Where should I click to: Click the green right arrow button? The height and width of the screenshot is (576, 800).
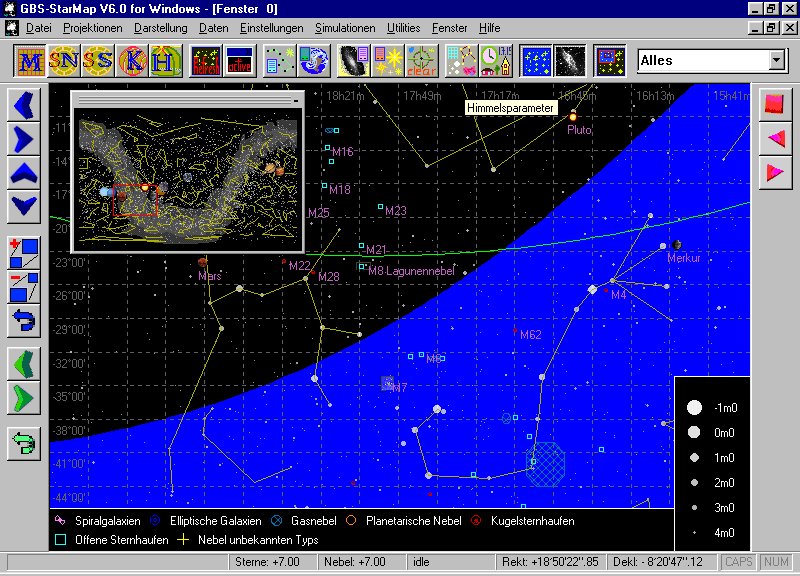click(24, 398)
